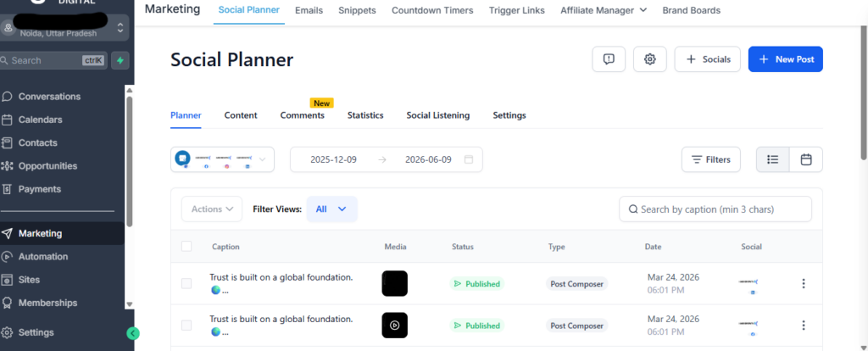Open the first post's black media thumbnail
Image resolution: width=868 pixels, height=351 pixels.
coord(395,283)
